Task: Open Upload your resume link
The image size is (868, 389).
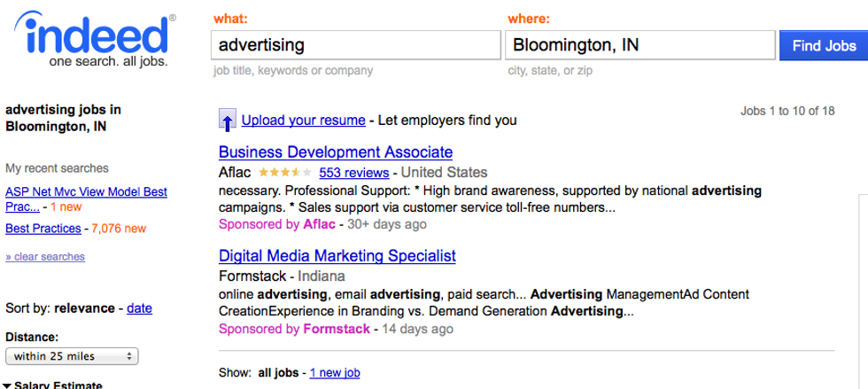Action: 303,121
